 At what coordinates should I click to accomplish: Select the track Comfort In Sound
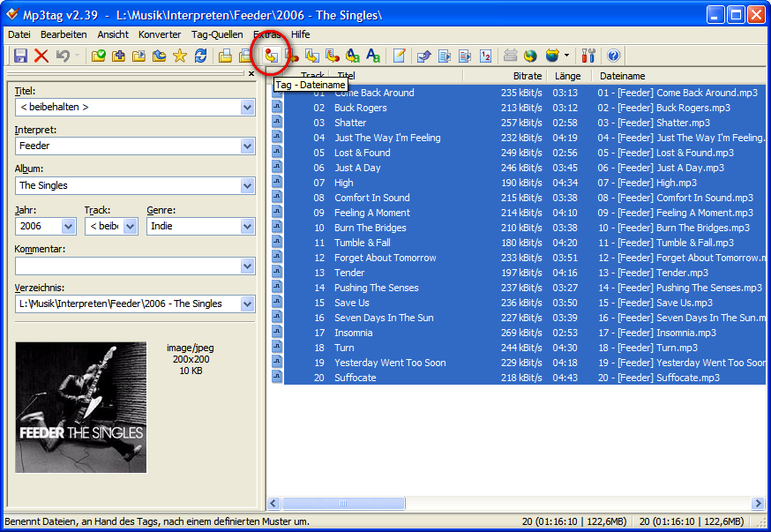click(x=372, y=198)
